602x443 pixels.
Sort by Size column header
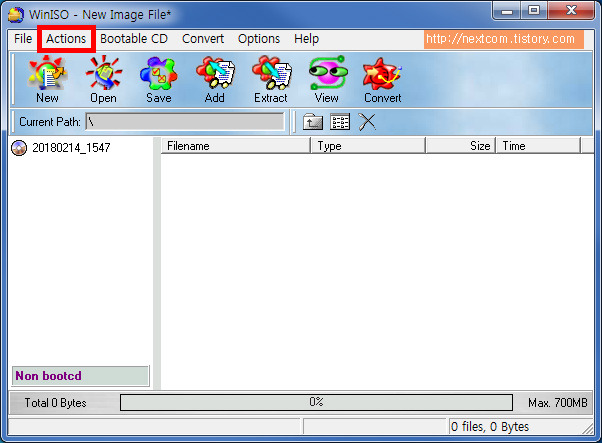461,146
